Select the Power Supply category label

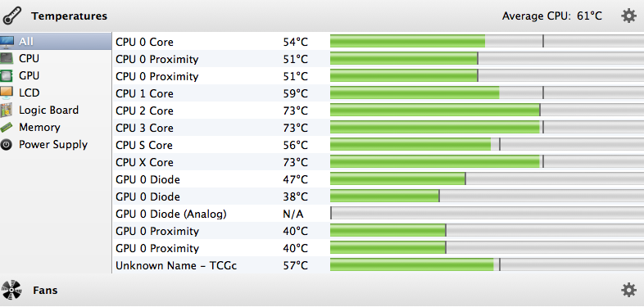(53, 145)
